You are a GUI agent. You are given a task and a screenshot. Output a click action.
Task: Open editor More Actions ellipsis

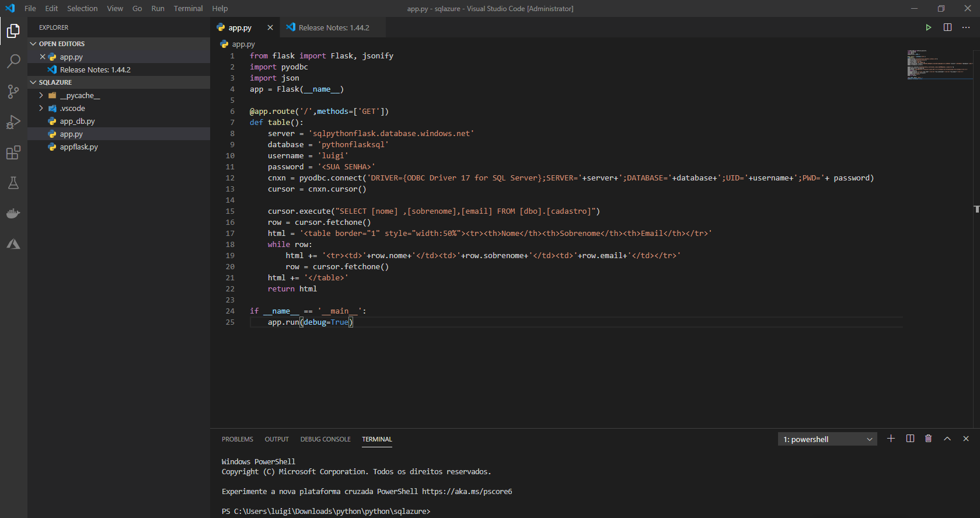coord(966,27)
